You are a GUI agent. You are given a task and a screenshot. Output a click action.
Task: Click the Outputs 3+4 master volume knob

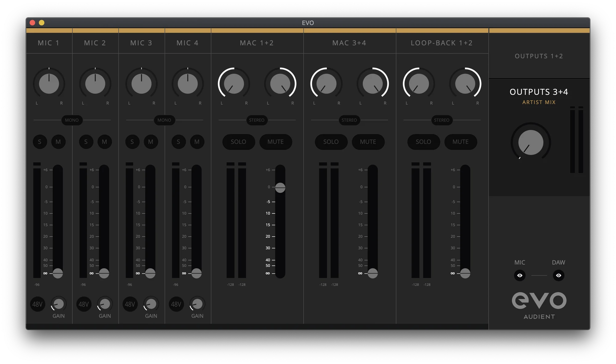(531, 142)
